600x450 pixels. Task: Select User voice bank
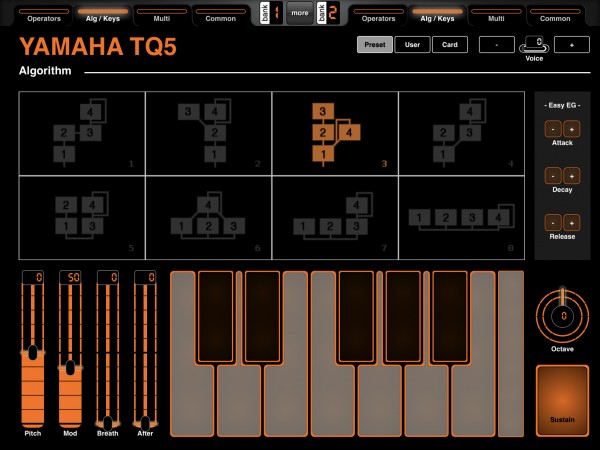point(412,45)
